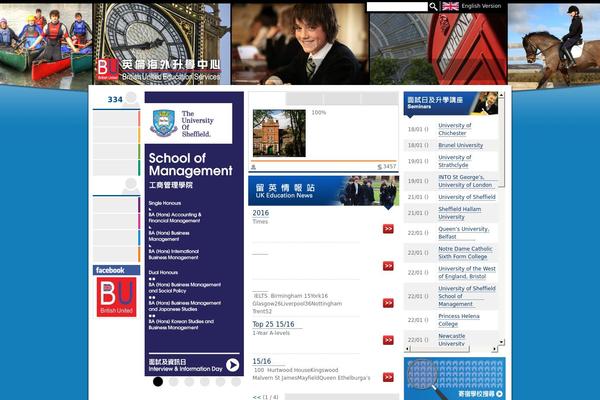Open the Seminars header banner

click(x=451, y=103)
